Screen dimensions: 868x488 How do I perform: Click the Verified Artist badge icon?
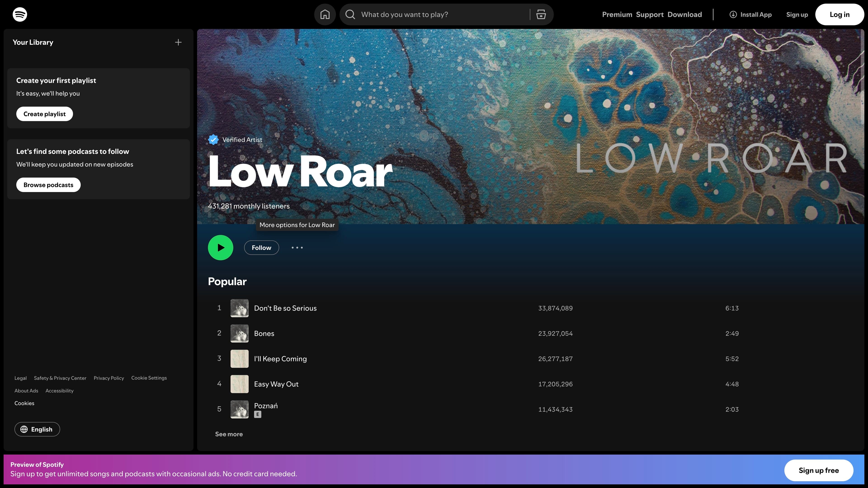213,139
